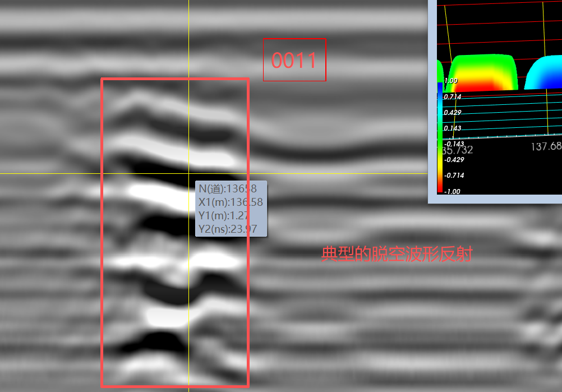Click the top border of red anomaly rectangle
Image resolution: width=562 pixels, height=392 pixels.
click(x=174, y=79)
